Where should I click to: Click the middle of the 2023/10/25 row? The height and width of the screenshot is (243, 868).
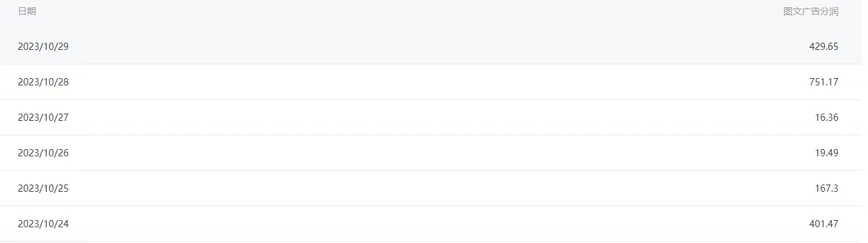coord(430,188)
